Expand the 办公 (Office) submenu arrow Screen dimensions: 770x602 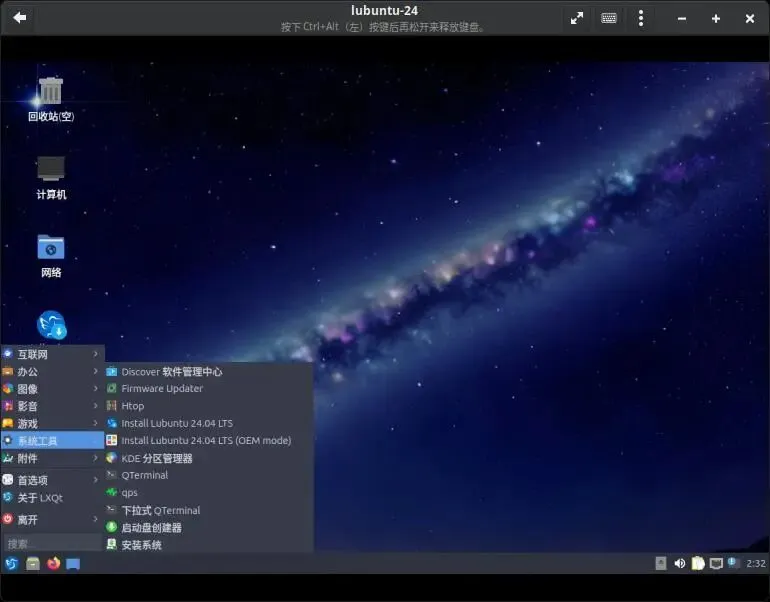pyautogui.click(x=95, y=371)
